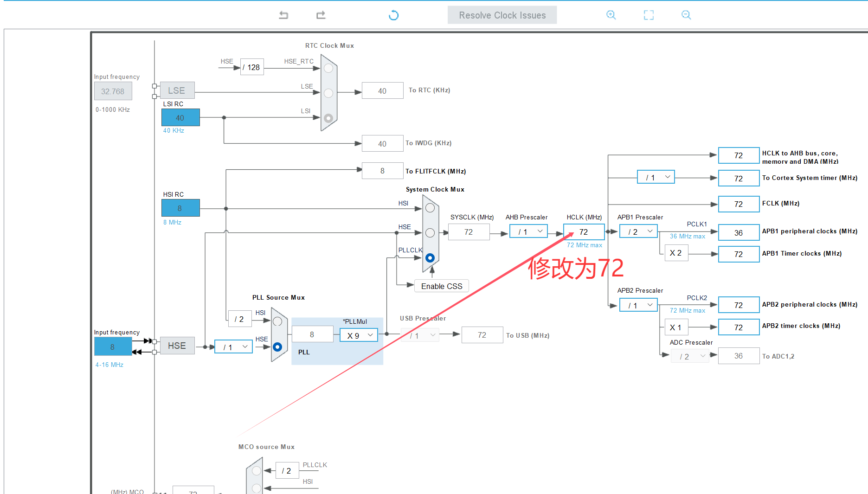Image resolution: width=868 pixels, height=494 pixels.
Task: Open the APB2 Prescaler divider dropdown
Action: click(x=638, y=305)
